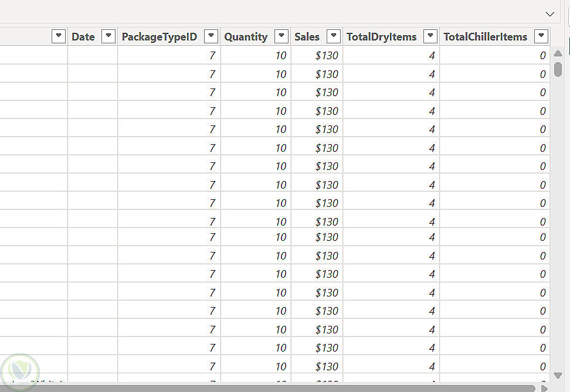Select first row TotalDryItems cell 4
The height and width of the screenshot is (392, 570).
pos(391,55)
